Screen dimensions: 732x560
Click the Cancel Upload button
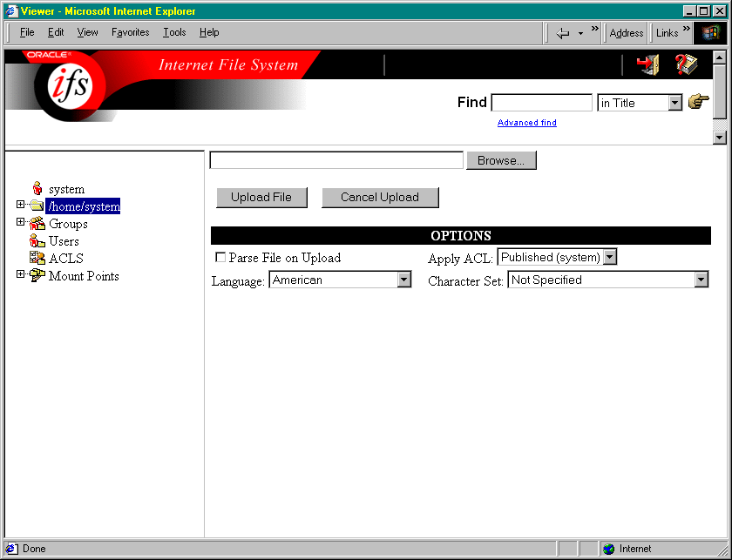coord(380,197)
